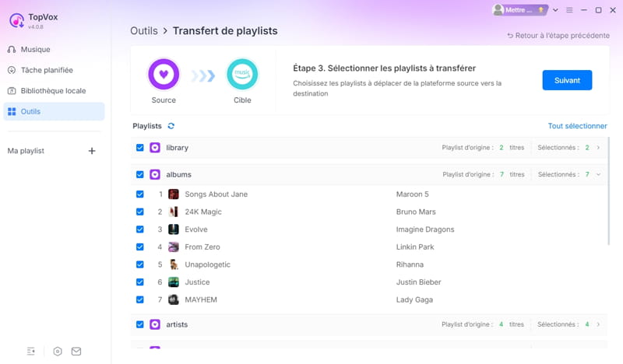Click the Suivant button
Viewport: 623px width, 364px height.
[567, 80]
